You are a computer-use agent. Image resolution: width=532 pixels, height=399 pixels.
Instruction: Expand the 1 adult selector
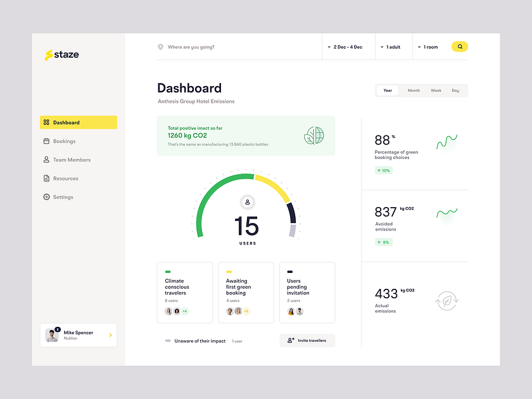click(392, 46)
